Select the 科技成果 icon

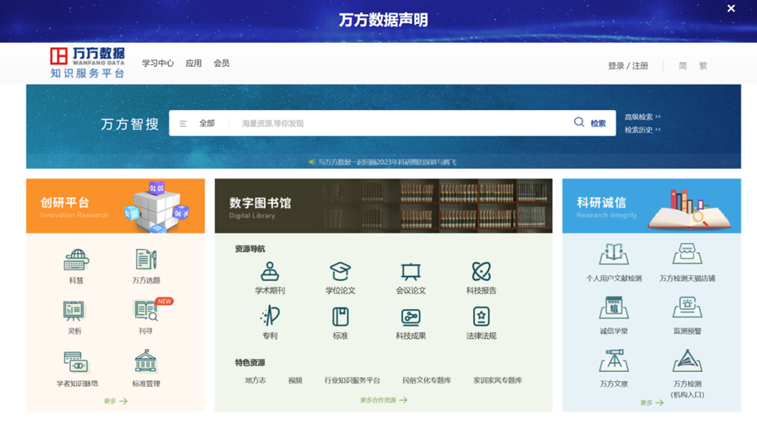[411, 317]
